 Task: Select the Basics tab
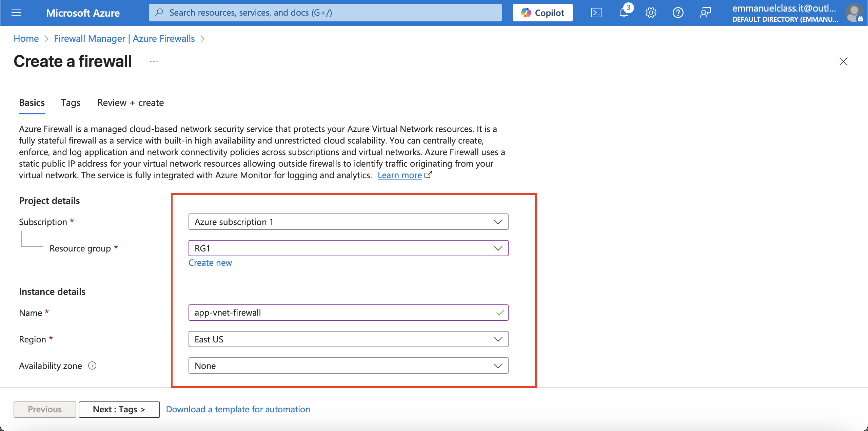coord(32,102)
